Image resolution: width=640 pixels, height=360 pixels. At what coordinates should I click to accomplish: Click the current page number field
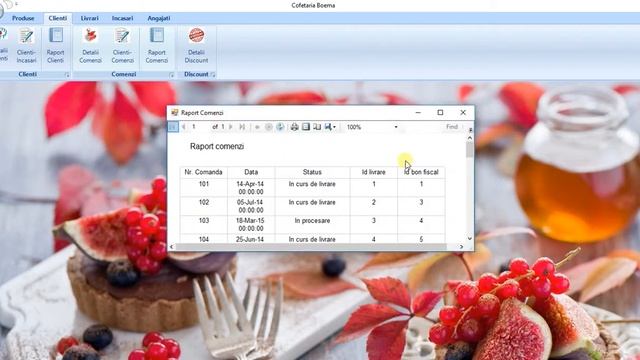(x=200, y=127)
